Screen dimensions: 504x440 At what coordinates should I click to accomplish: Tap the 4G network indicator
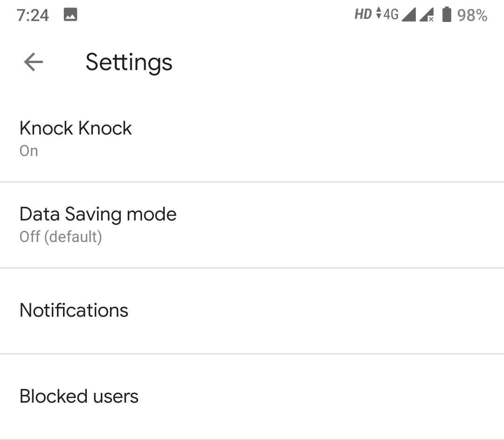(x=391, y=14)
